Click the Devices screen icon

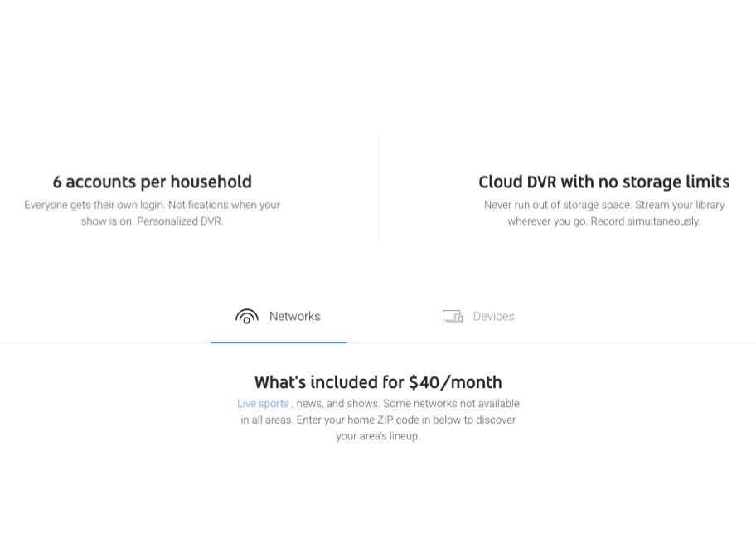pyautogui.click(x=452, y=316)
